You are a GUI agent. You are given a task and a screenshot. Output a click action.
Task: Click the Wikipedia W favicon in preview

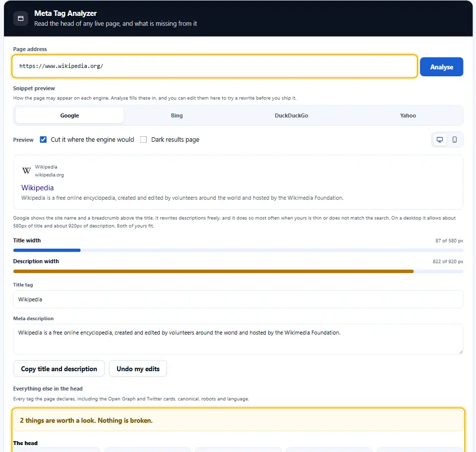26,170
